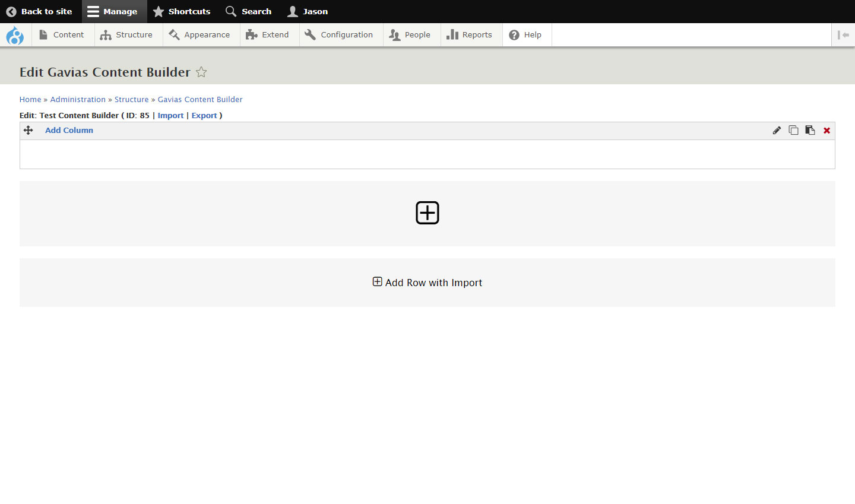Open the Content admin menu

click(x=62, y=35)
